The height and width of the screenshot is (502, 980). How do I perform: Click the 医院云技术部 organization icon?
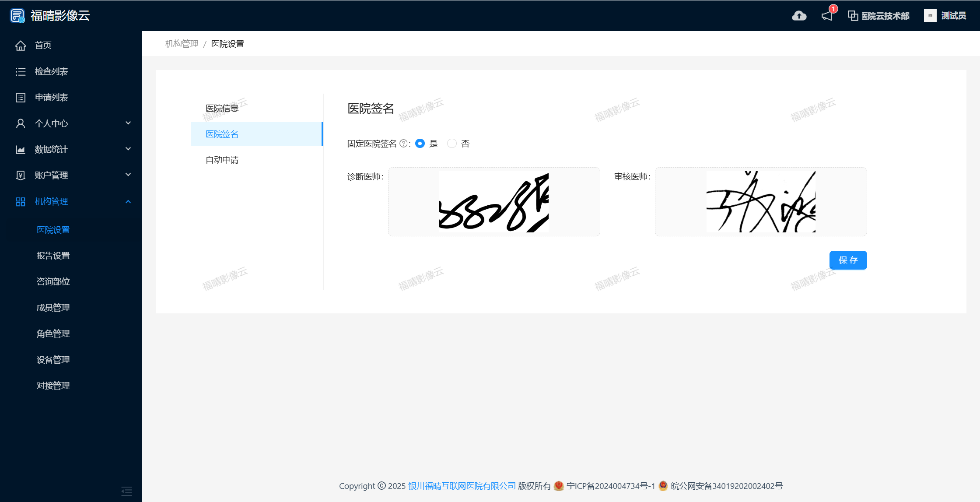tap(853, 15)
